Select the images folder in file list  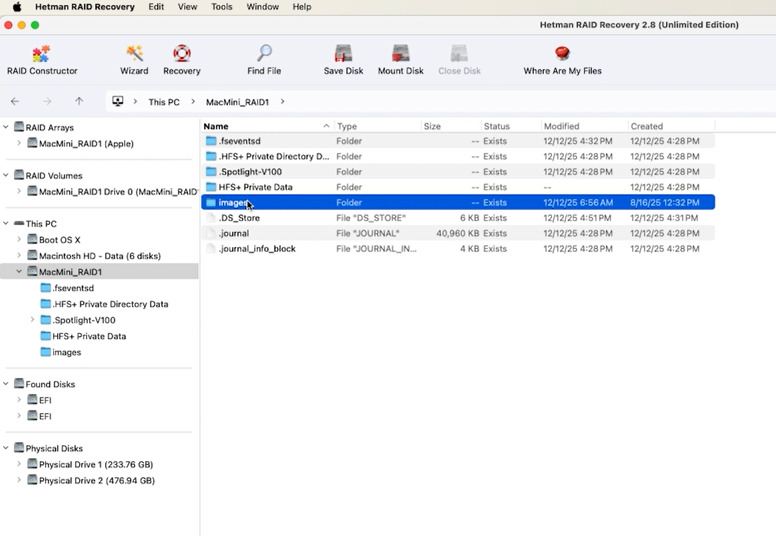[x=458, y=202]
